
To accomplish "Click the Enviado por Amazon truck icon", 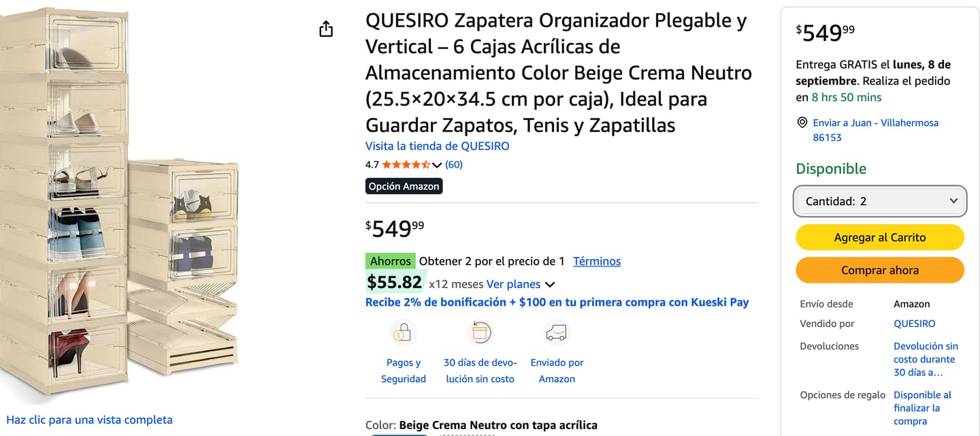I will tap(557, 333).
